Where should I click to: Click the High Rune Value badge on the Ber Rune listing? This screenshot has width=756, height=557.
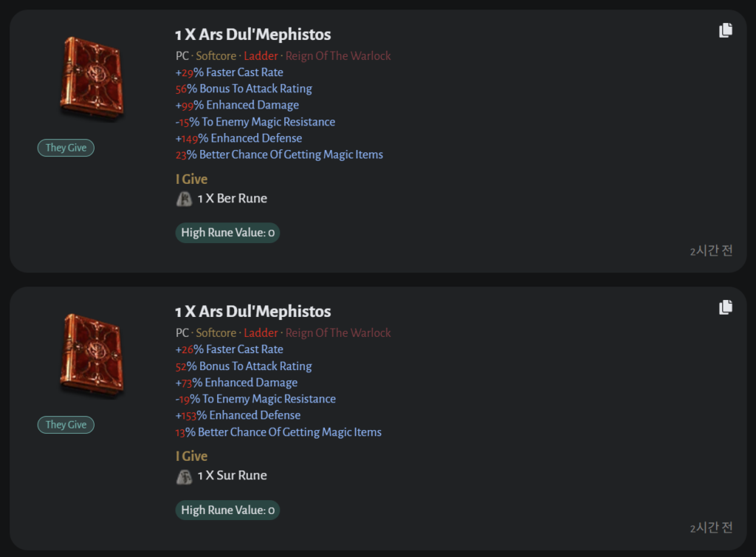point(227,233)
